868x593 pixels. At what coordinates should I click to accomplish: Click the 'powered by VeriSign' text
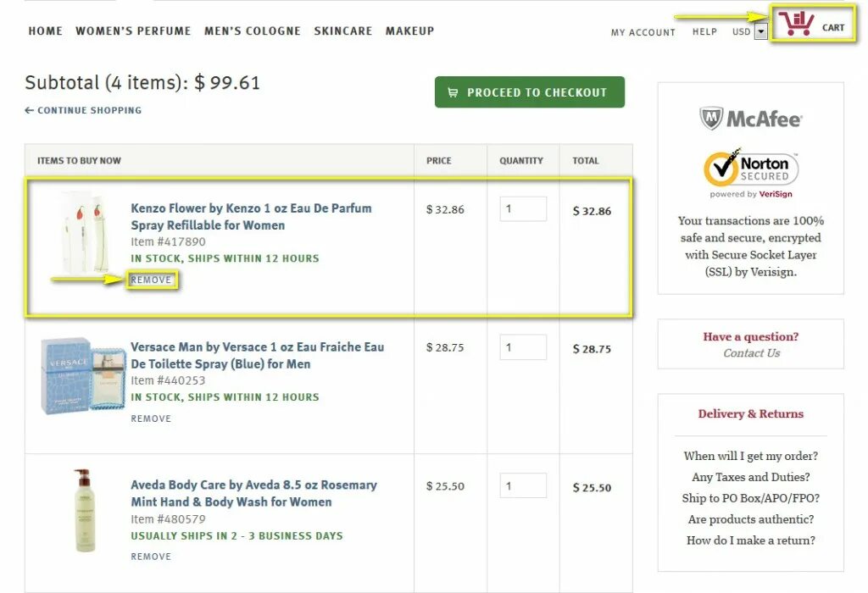751,194
